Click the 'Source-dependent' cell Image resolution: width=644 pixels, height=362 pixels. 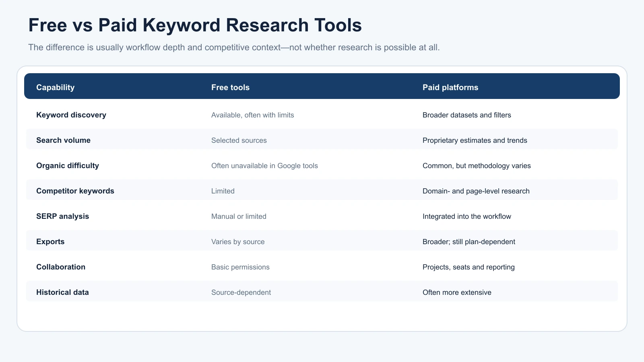click(241, 292)
